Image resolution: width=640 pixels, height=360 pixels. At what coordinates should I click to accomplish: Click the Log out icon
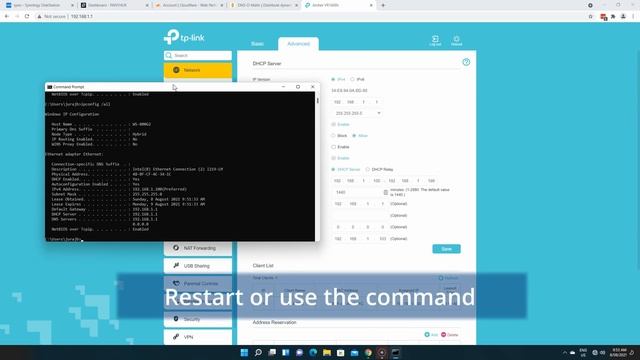click(x=435, y=40)
